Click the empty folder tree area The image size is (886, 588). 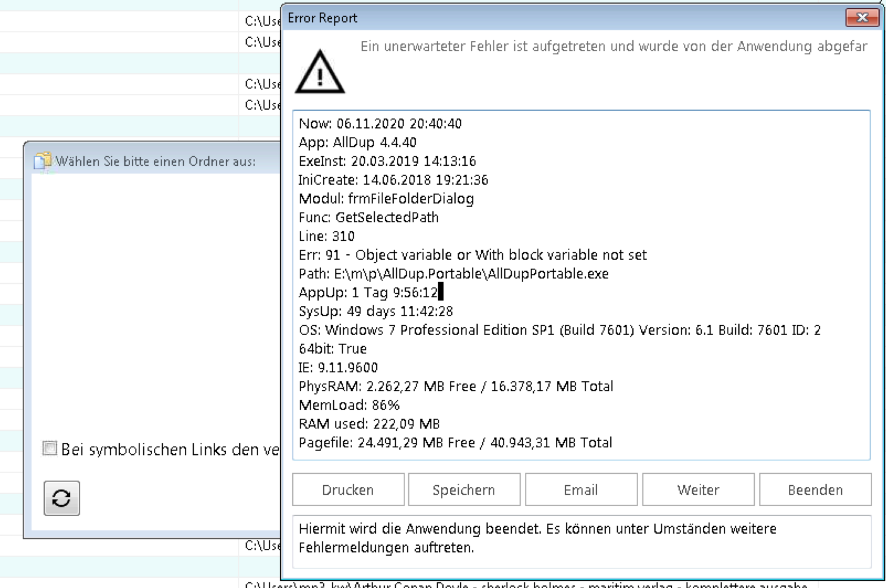coord(155,303)
